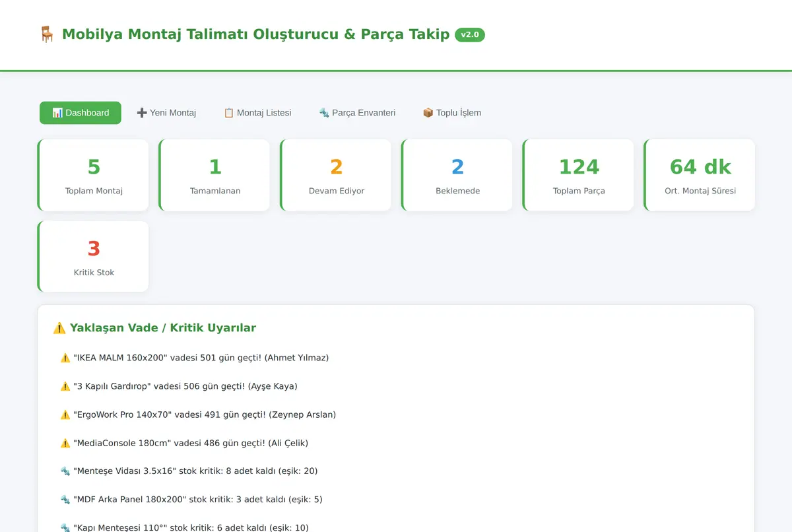This screenshot has width=792, height=532.
Task: Click the bolt icon on Menteşe Vidası alert
Action: [x=65, y=471]
